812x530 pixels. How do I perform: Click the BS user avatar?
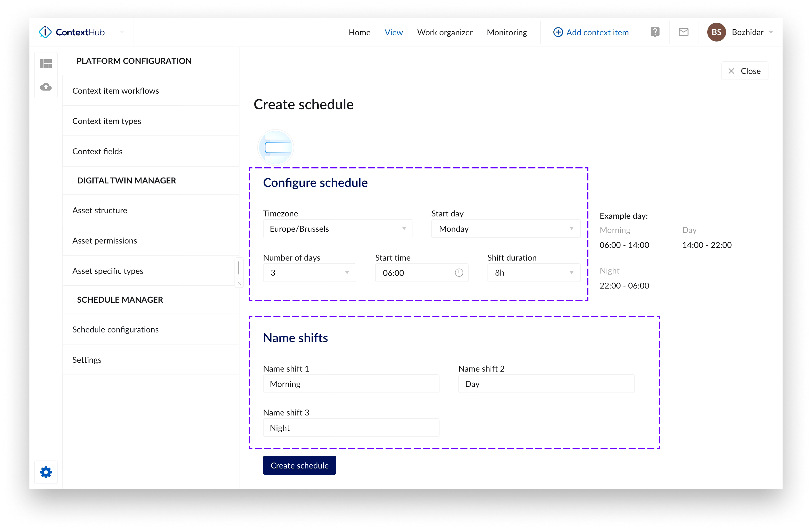point(716,32)
